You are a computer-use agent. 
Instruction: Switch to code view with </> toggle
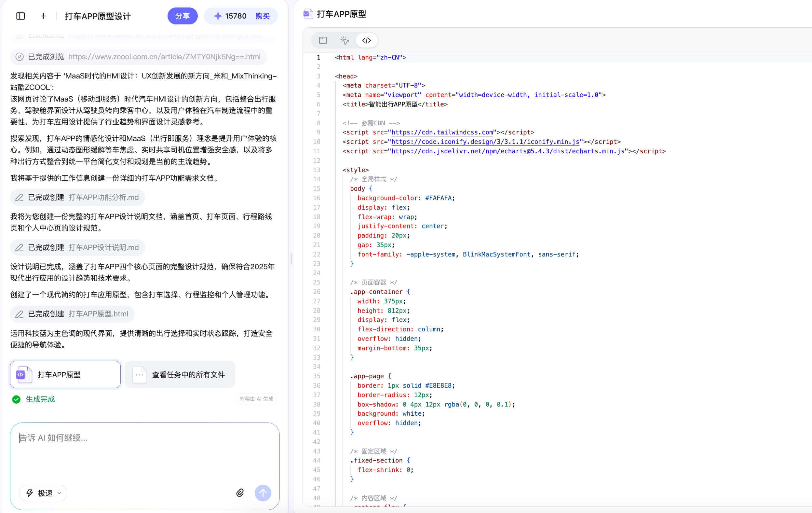pyautogui.click(x=366, y=40)
